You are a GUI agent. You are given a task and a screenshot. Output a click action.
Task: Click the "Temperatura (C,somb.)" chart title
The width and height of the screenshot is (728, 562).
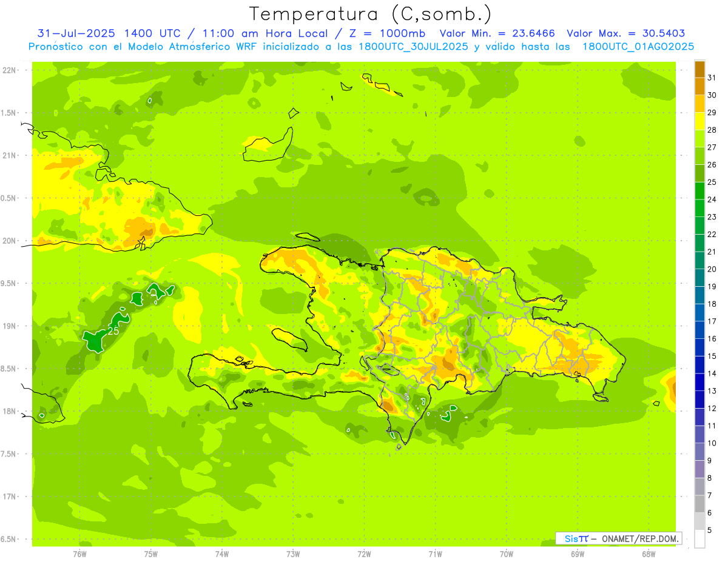[x=371, y=14]
